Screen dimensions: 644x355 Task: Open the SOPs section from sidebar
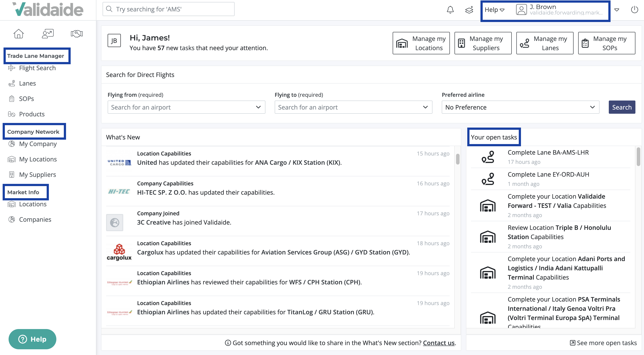click(26, 99)
